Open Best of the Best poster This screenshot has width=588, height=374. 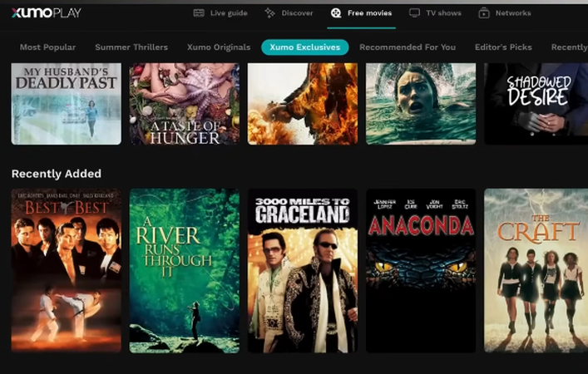(x=66, y=271)
